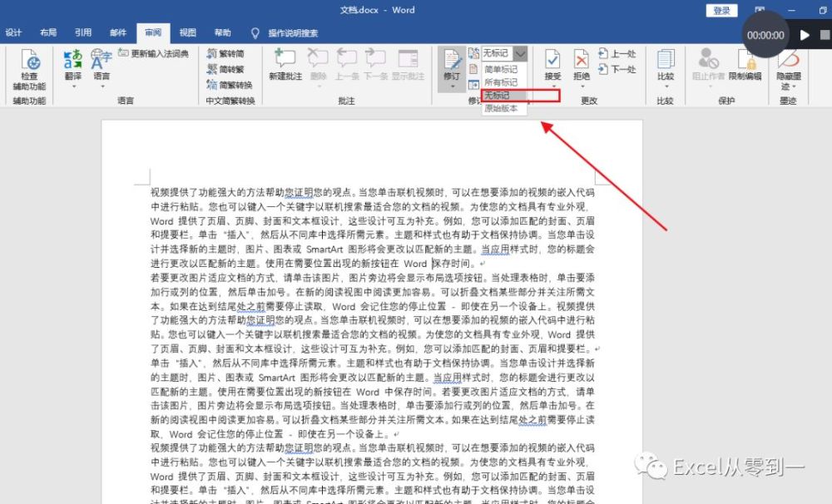Expand the 接受 dropdown arrow
The height and width of the screenshot is (504, 832).
[x=553, y=86]
